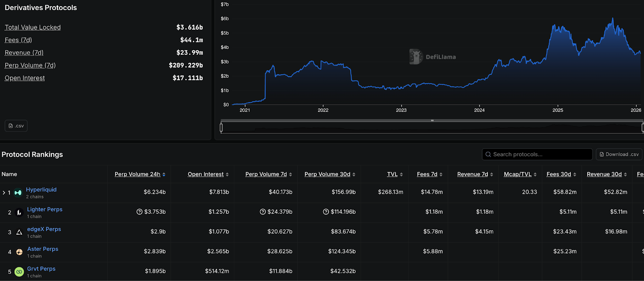Click the question mark icon beside $114.196b
644x281 pixels.
(x=326, y=212)
